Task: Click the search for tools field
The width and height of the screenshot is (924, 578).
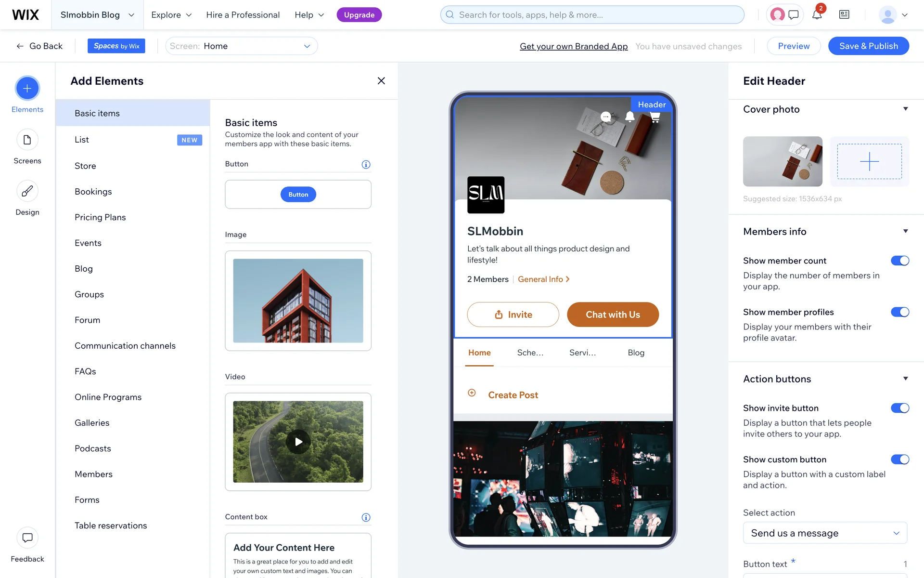Action: (592, 15)
